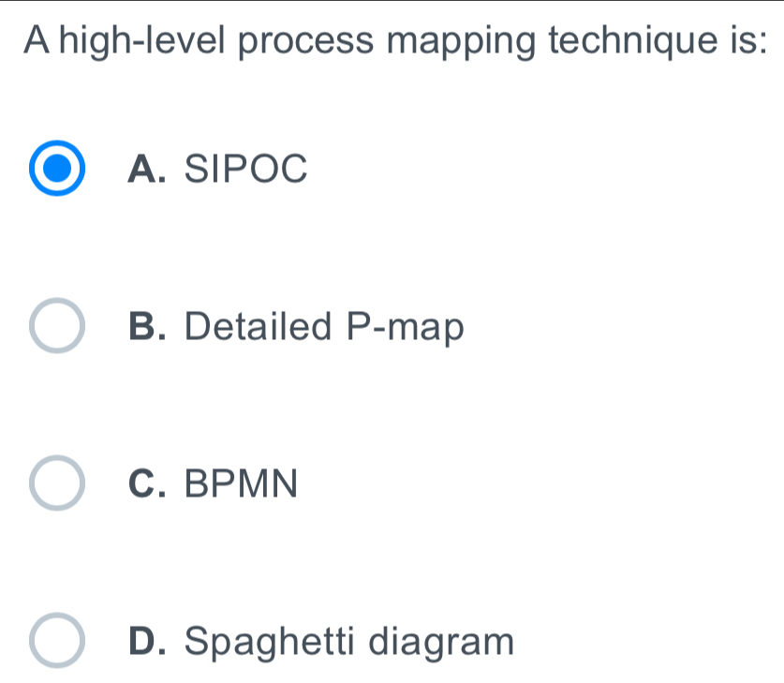Select the radio button for option C

(x=55, y=482)
